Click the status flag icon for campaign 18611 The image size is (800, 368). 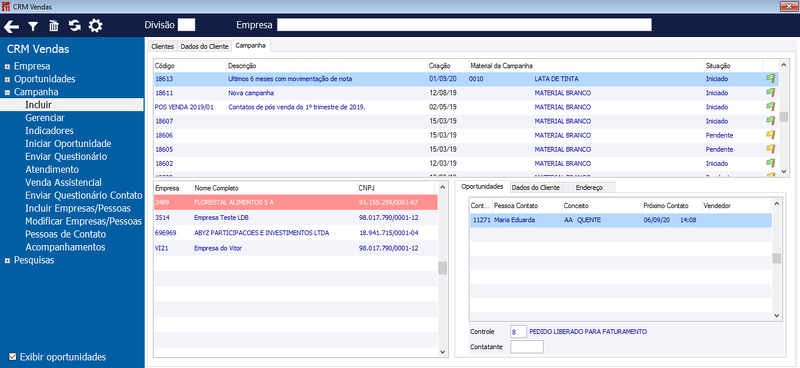[x=770, y=93]
